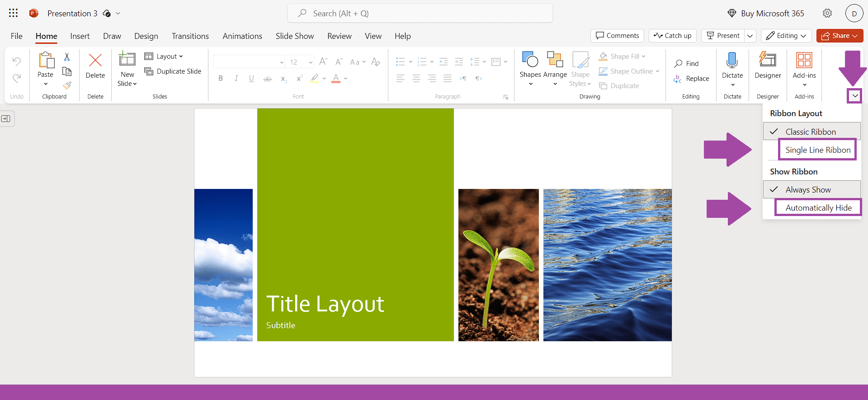
Task: Open Add-ins
Action: pos(804,69)
